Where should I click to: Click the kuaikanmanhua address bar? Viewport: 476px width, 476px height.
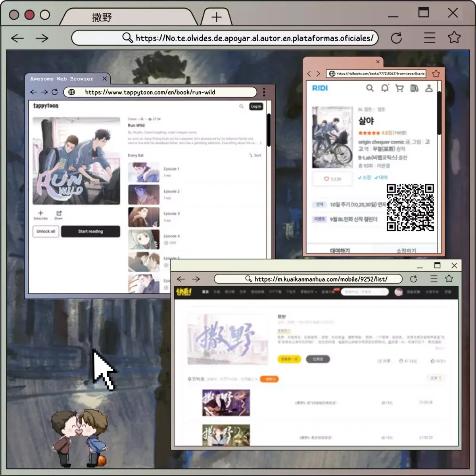point(308,279)
